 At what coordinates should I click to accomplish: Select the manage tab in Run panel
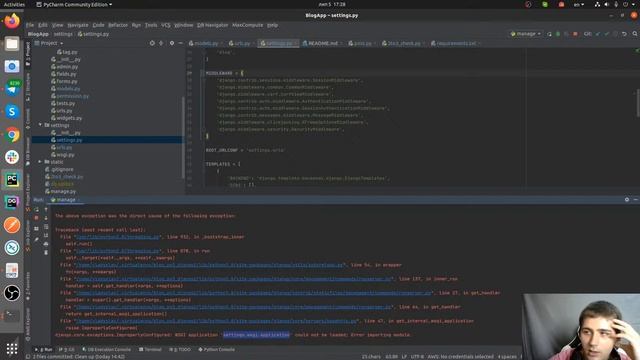pos(65,200)
